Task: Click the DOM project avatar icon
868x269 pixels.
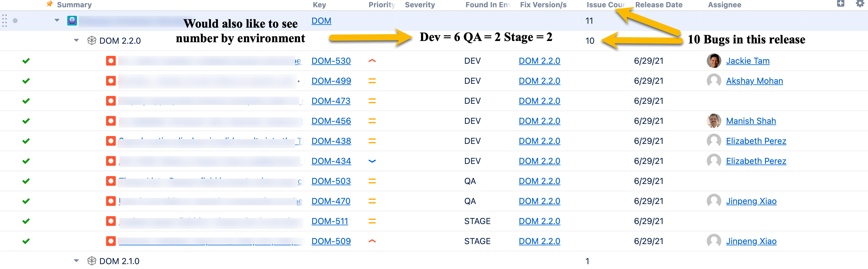Action: 72,21
